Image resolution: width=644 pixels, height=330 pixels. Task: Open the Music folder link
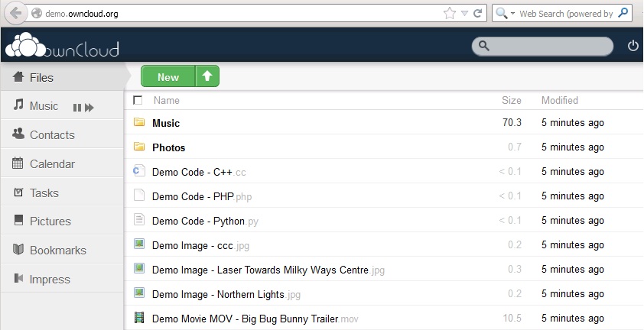[166, 123]
